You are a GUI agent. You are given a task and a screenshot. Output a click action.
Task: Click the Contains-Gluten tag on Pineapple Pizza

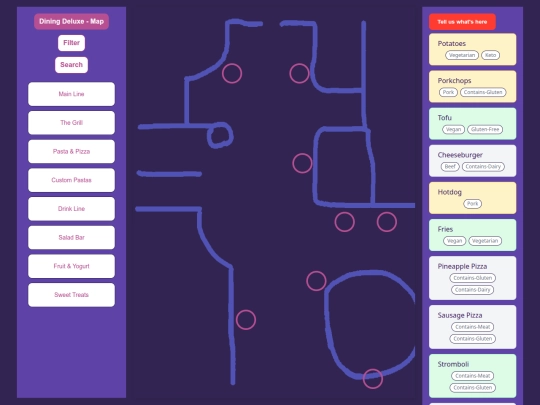472,278
